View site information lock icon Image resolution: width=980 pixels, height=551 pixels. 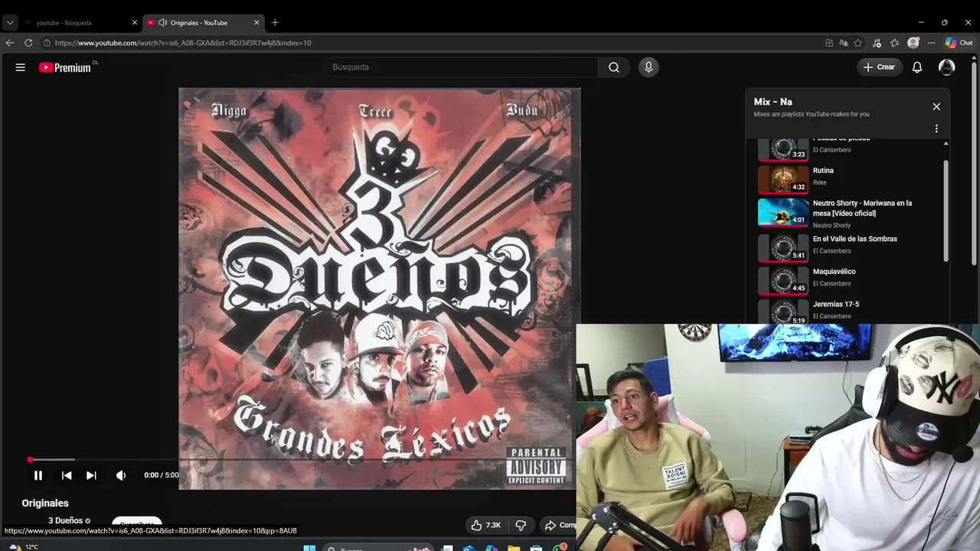[x=47, y=43]
